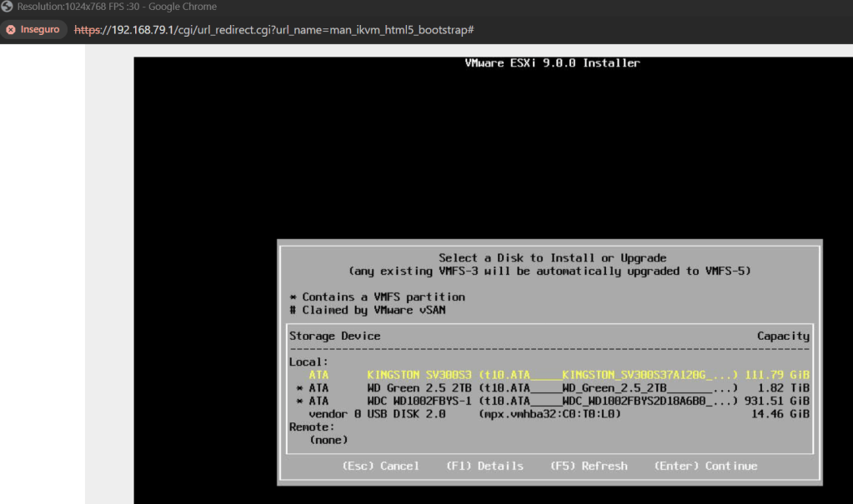Select the WDC WD1002FBYS-1 disk name
The width and height of the screenshot is (853, 504).
click(419, 401)
